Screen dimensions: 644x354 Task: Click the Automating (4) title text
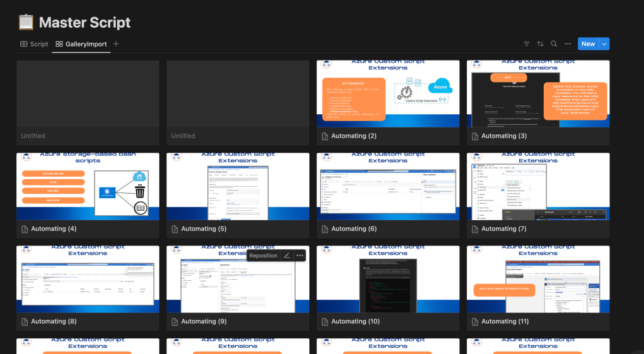tap(54, 228)
